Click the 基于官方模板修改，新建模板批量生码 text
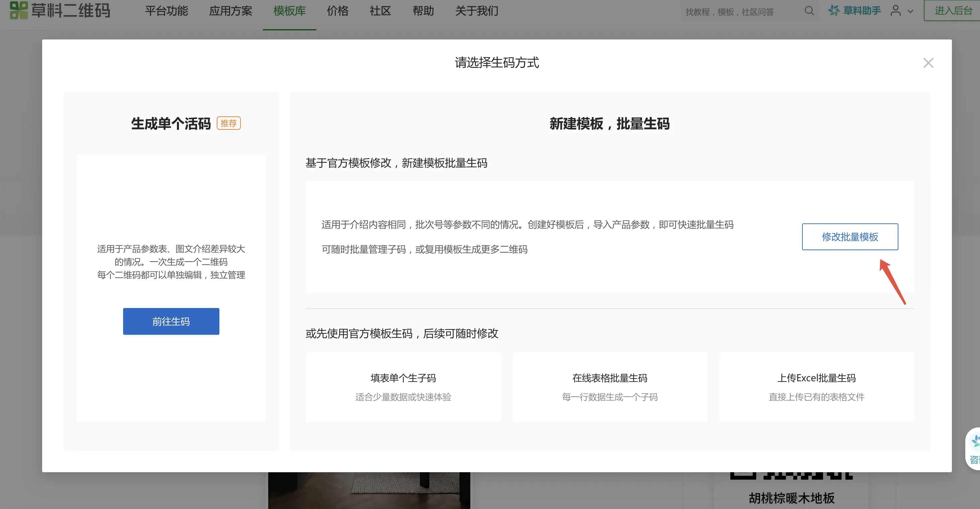Viewport: 980px width, 509px height. click(396, 163)
